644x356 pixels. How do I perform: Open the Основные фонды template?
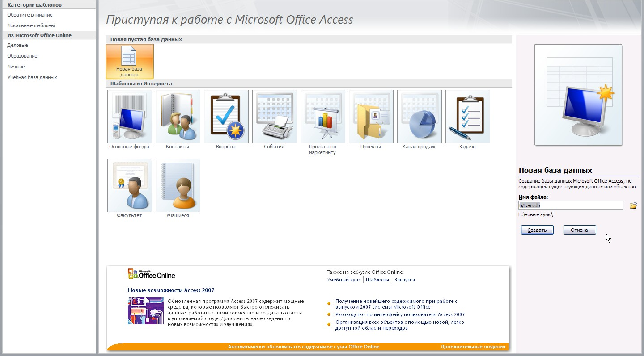130,117
